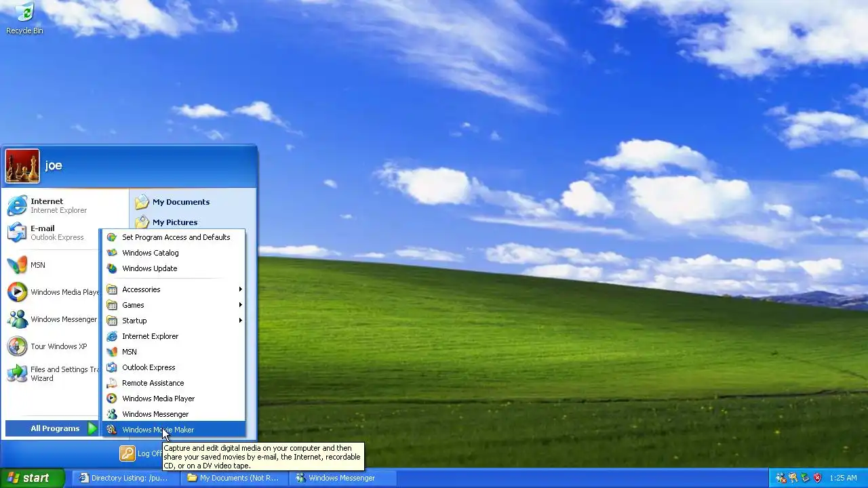Click Messenger not-signed-in tray icon
The image size is (868, 488).
781,478
